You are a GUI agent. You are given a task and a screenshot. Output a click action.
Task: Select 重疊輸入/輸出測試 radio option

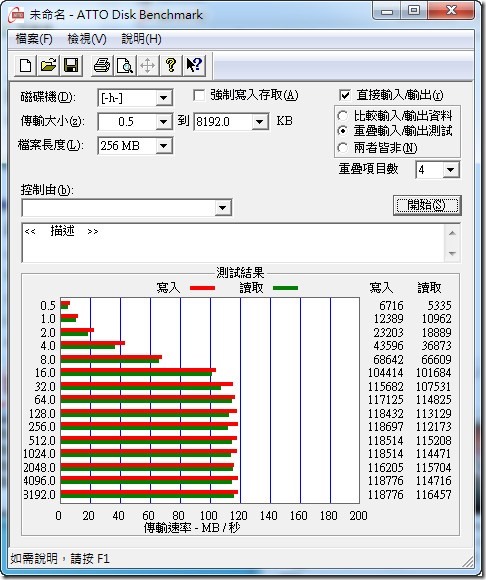[x=342, y=131]
